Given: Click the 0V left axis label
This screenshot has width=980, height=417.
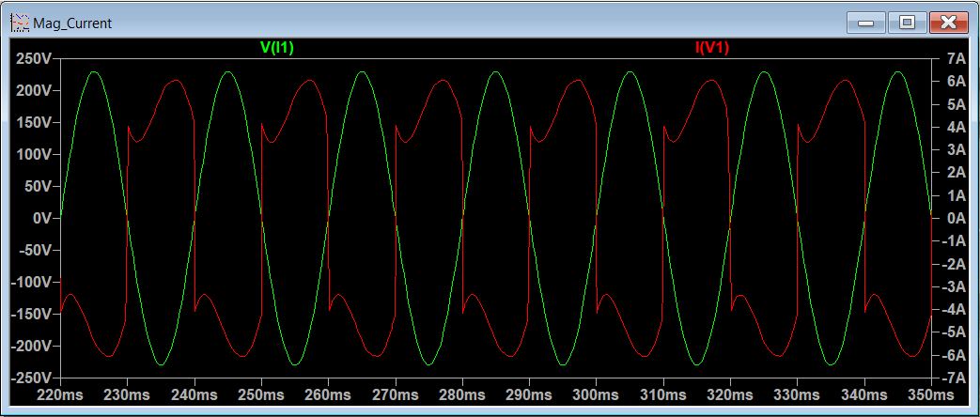Looking at the screenshot, I should pos(42,218).
